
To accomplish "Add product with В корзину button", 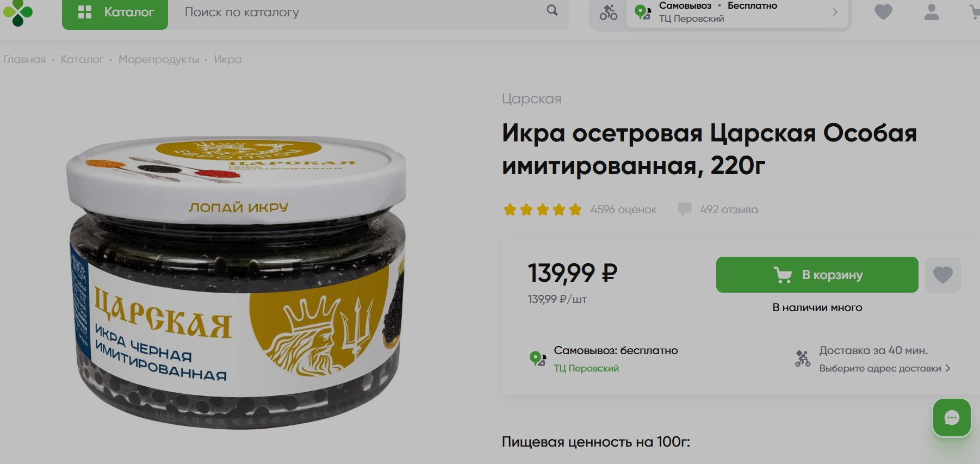I will pos(817,275).
